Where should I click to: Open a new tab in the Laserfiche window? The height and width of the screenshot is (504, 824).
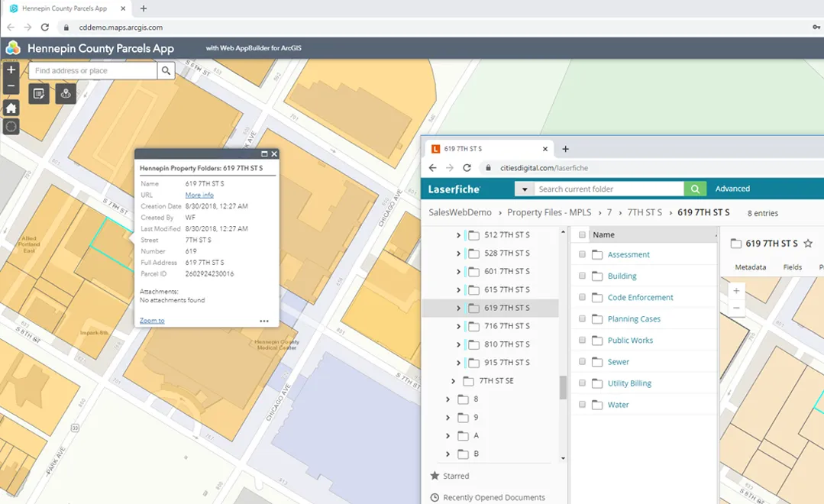[565, 149]
